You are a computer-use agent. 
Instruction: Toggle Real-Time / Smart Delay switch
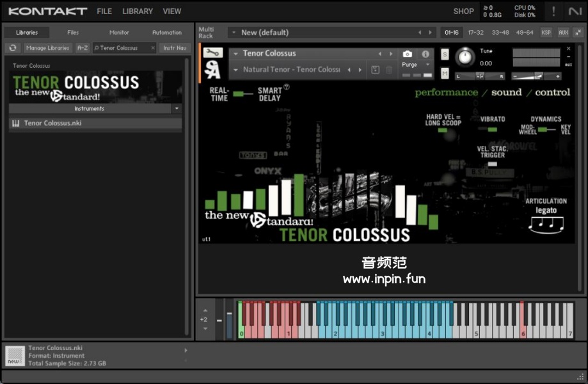[x=242, y=94]
